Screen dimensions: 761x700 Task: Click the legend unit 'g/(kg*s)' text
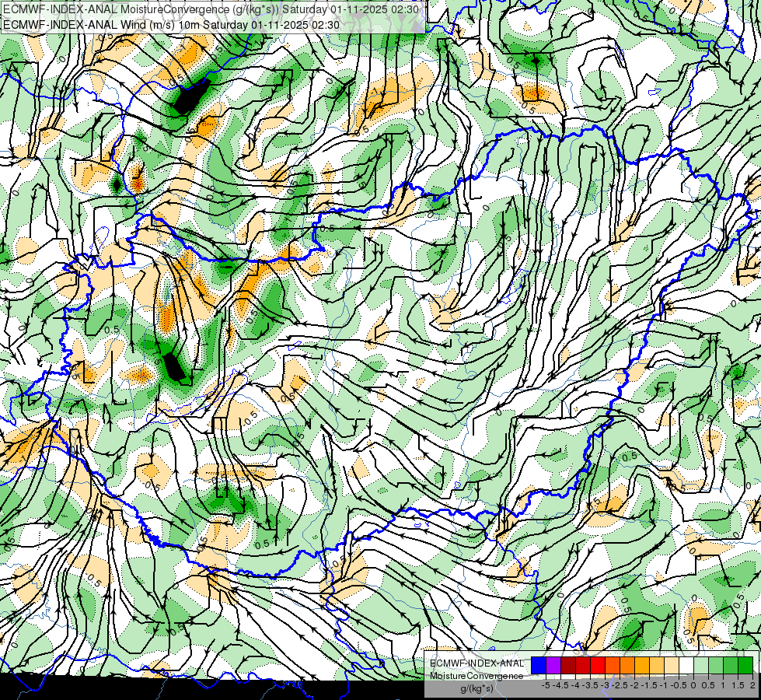pyautogui.click(x=477, y=689)
